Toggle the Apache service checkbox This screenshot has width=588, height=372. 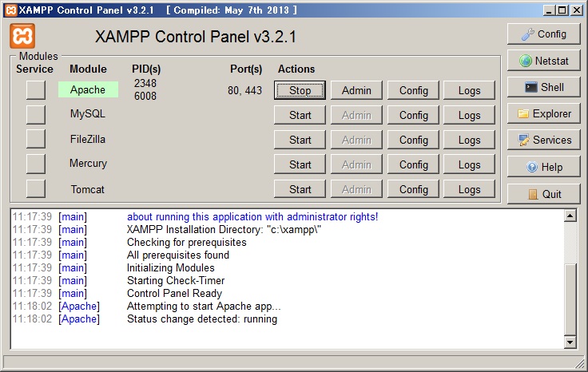(x=36, y=90)
